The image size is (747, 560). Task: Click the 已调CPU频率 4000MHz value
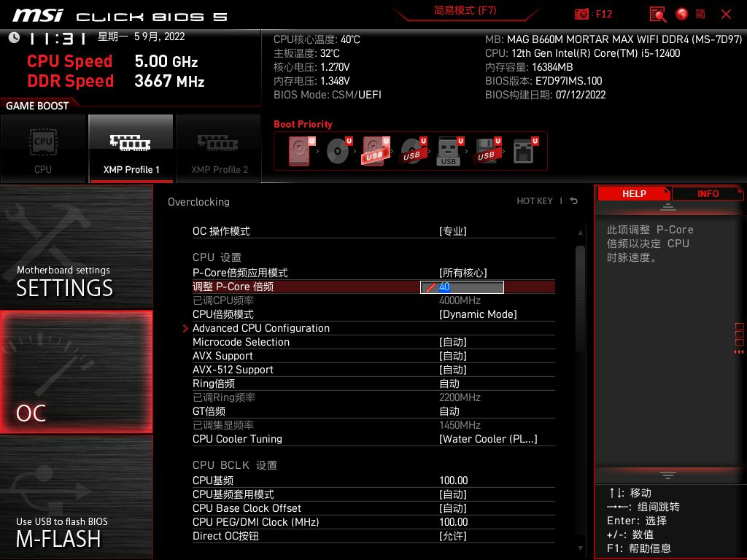pos(460,300)
